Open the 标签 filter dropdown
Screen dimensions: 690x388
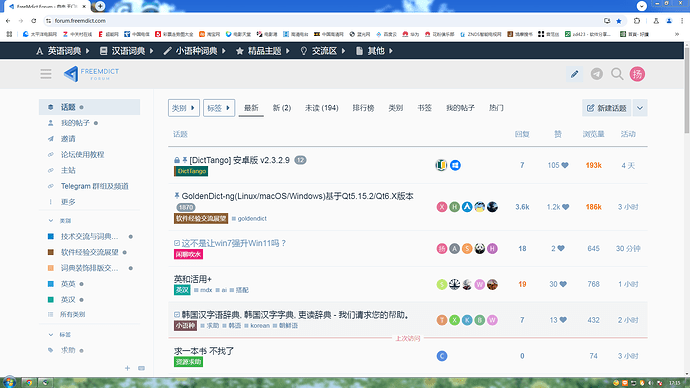(219, 108)
